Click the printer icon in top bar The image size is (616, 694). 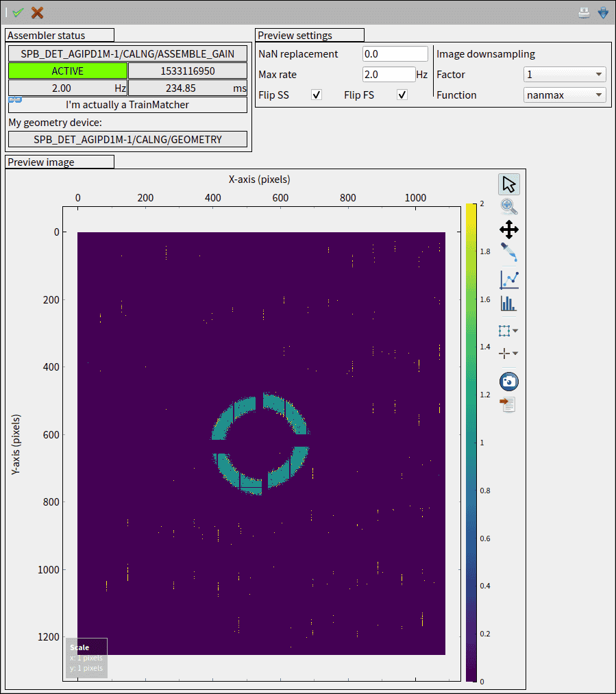point(584,12)
